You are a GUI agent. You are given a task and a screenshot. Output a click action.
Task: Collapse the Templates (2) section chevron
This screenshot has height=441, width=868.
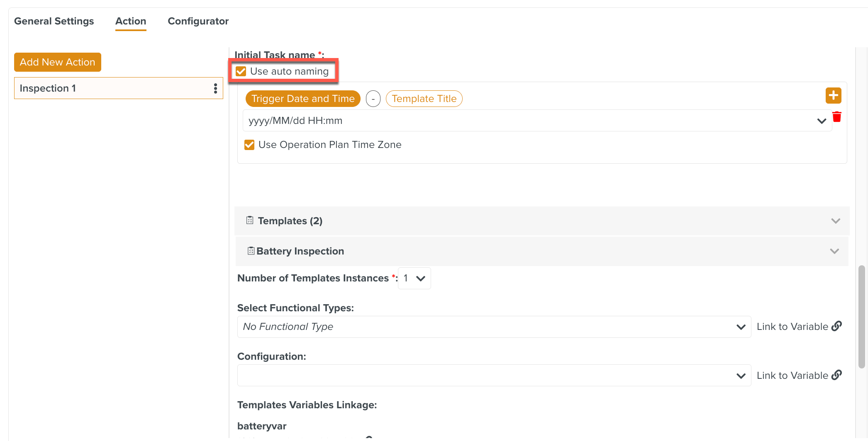tap(836, 221)
